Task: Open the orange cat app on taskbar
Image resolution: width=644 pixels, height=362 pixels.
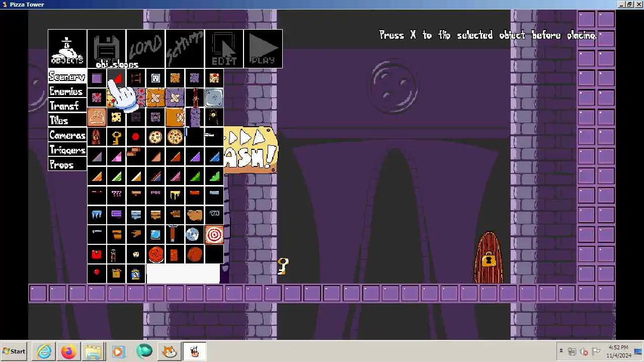Action: point(170,351)
